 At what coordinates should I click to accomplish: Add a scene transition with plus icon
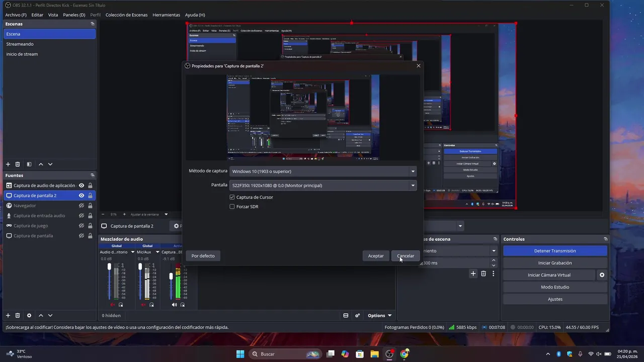[x=473, y=274]
